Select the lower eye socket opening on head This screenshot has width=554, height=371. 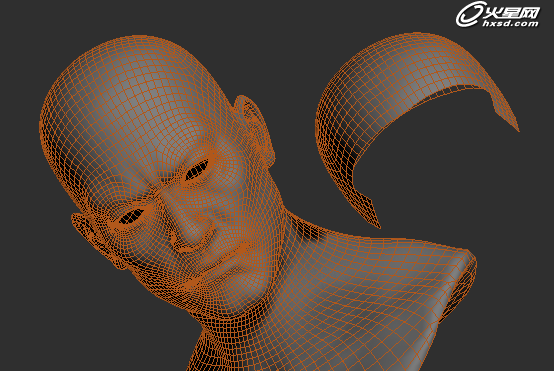131,216
